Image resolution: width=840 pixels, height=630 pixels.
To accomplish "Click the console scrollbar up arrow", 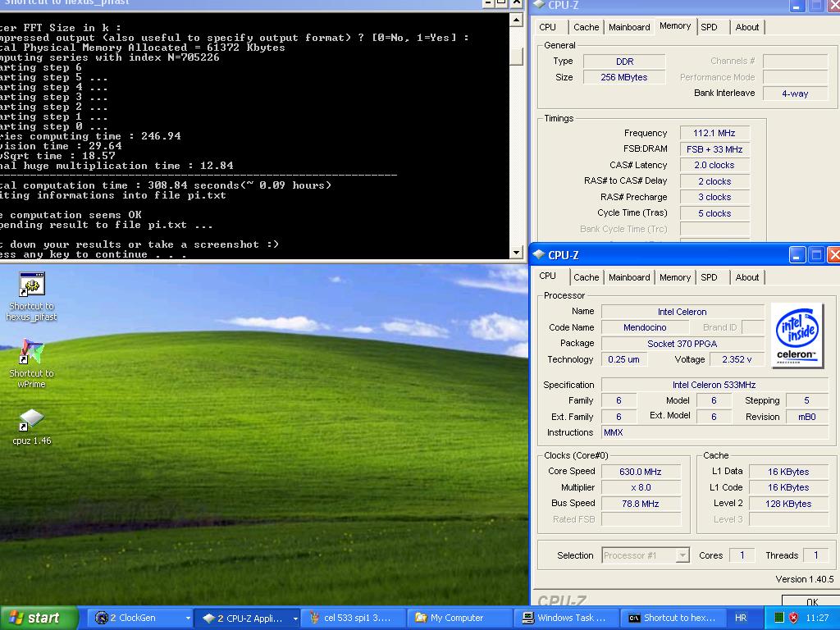I will pos(516,21).
